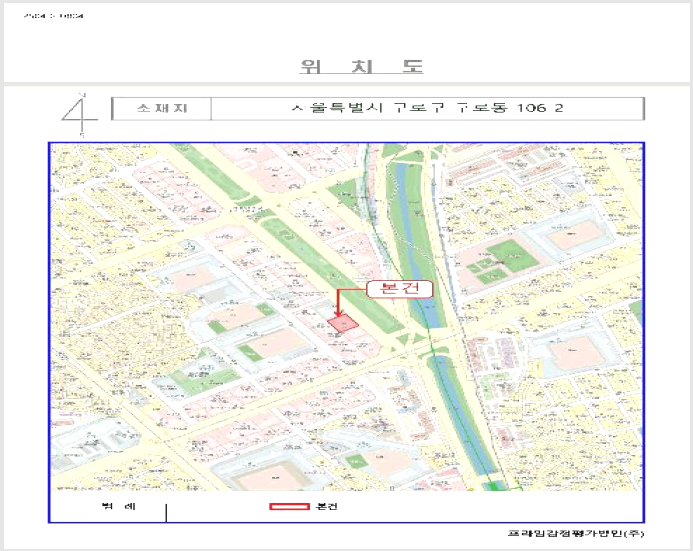Click the green sports fields east of river

[503, 262]
